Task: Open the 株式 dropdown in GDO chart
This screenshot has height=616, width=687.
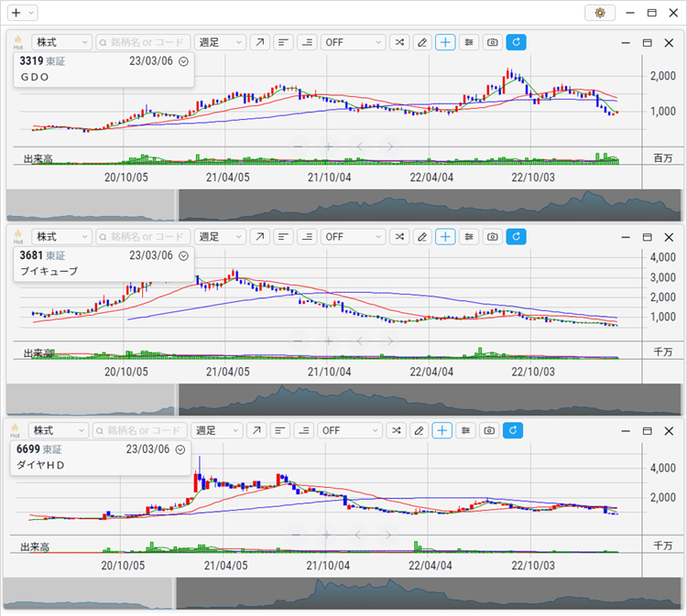Action: [61, 42]
